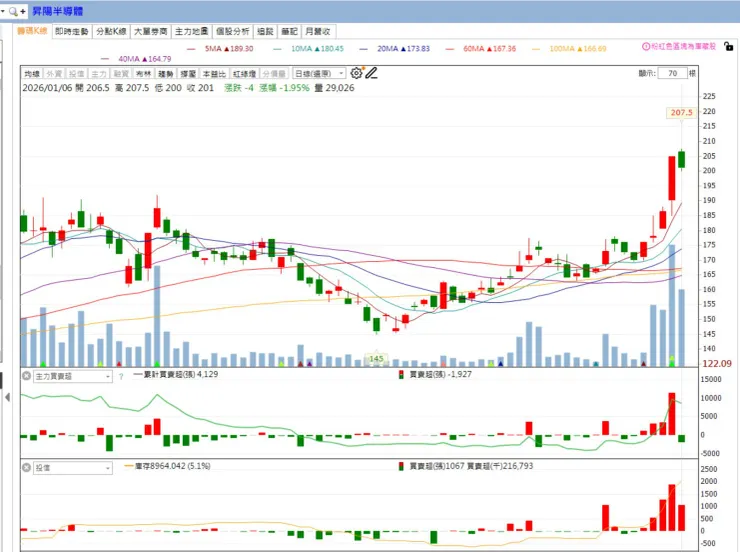Click the 207.5 high price label
This screenshot has height=552, width=740.
tap(681, 112)
